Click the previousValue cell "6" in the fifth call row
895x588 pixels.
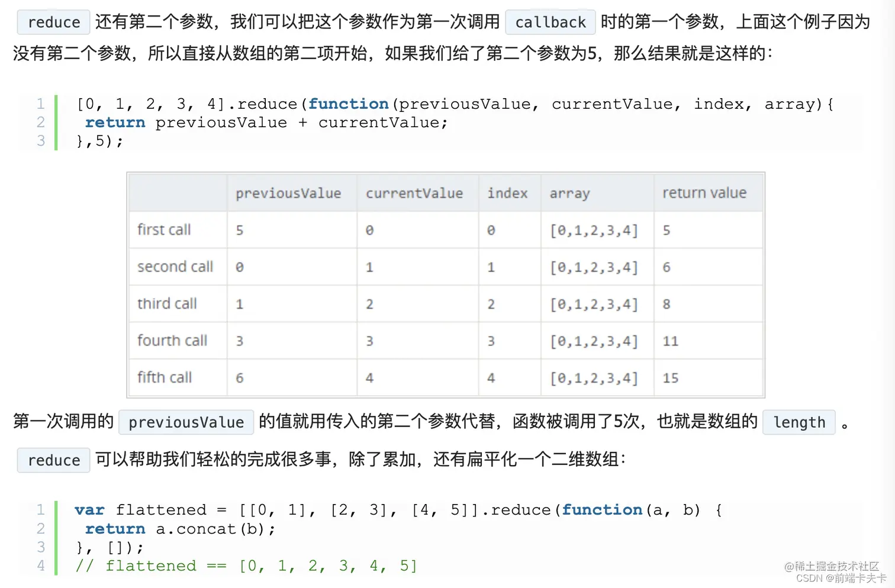coord(240,378)
